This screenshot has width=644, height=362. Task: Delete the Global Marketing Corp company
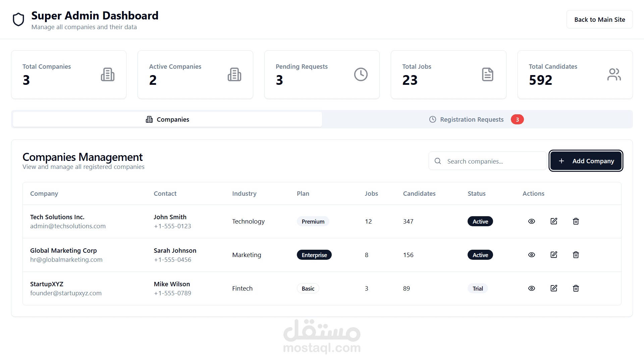[576, 255]
